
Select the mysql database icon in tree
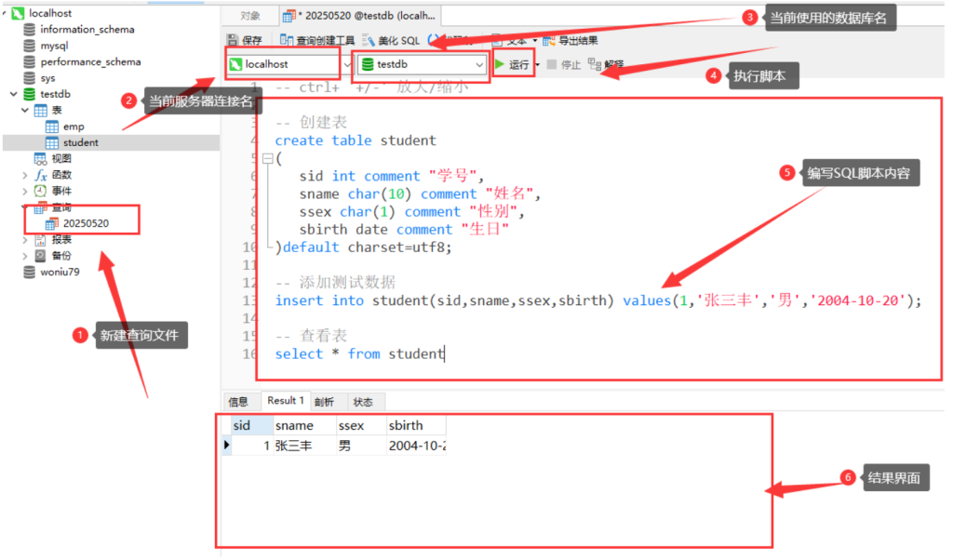click(x=30, y=46)
